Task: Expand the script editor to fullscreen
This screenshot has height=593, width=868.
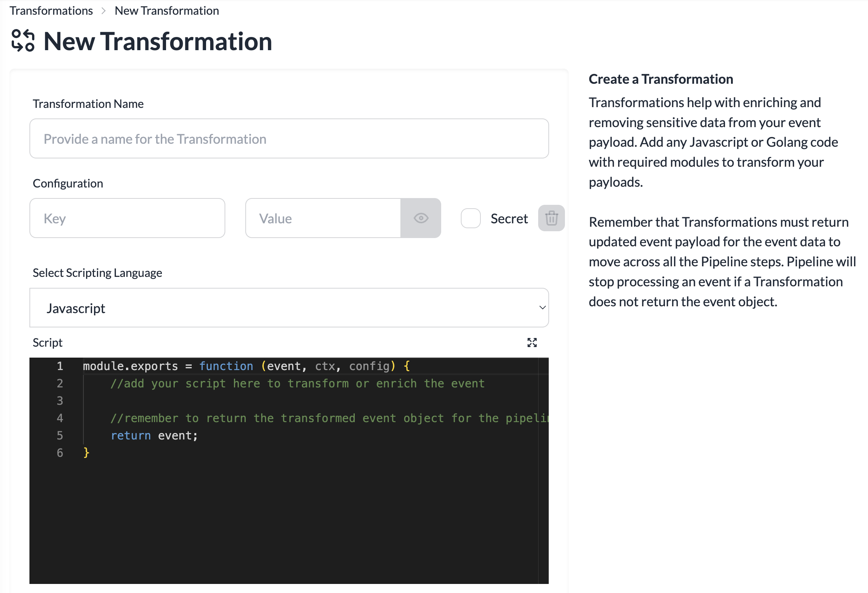Action: (x=532, y=343)
